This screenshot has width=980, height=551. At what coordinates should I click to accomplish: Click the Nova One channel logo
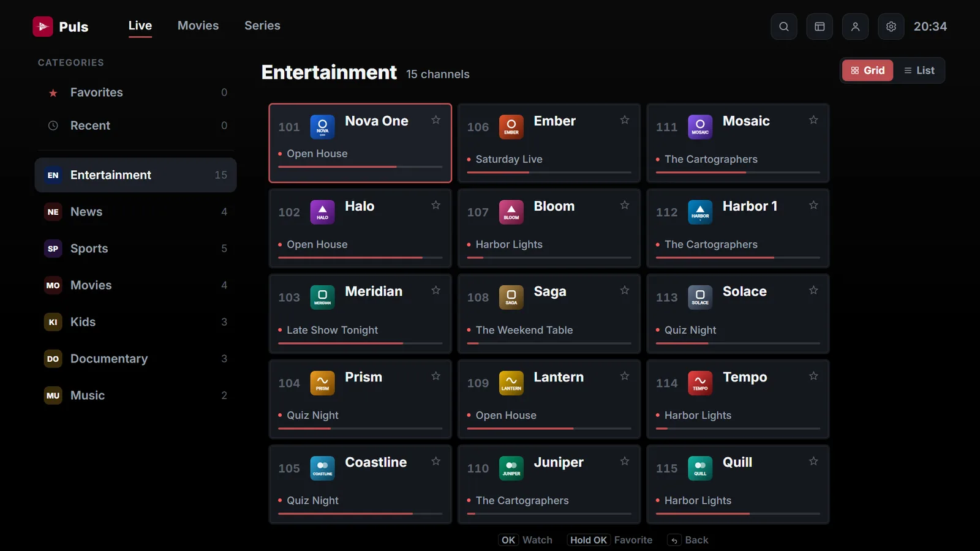322,127
